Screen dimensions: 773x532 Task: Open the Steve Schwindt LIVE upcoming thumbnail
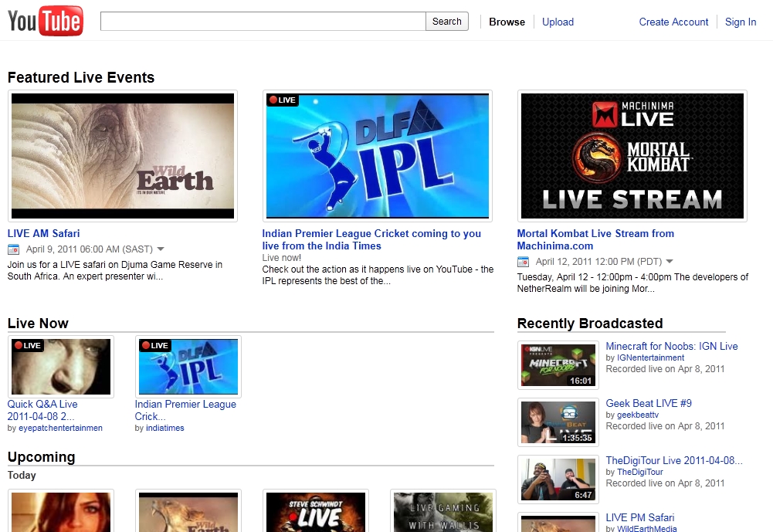pos(316,511)
